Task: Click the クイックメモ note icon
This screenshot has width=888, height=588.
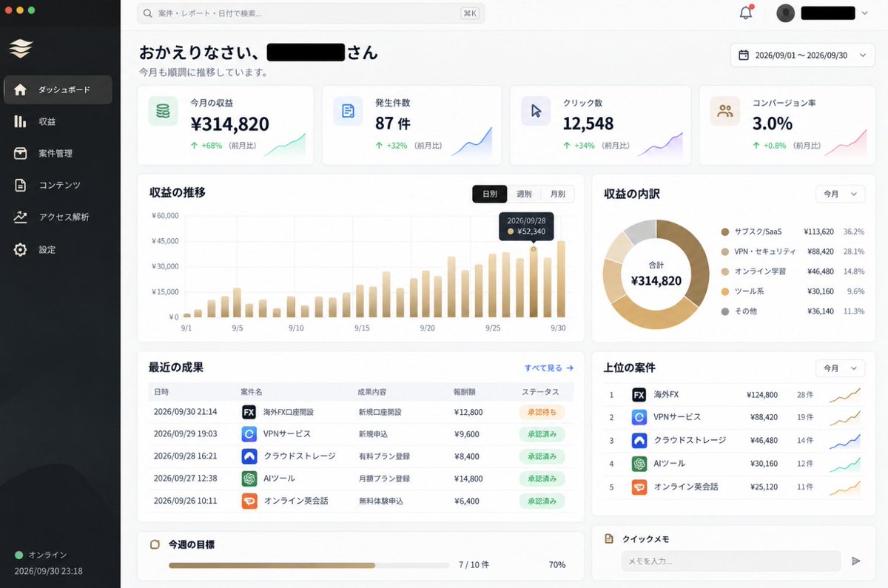Action: point(609,539)
